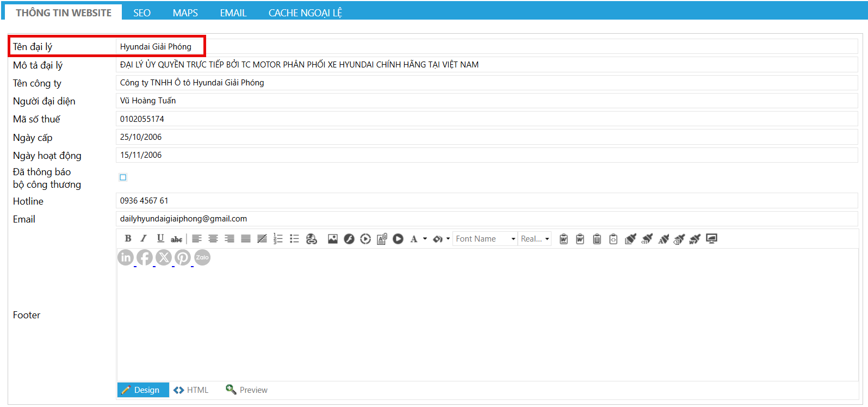Image resolution: width=868 pixels, height=407 pixels.
Task: Open the CACHE NGOẠI LỆ tab
Action: click(x=305, y=13)
